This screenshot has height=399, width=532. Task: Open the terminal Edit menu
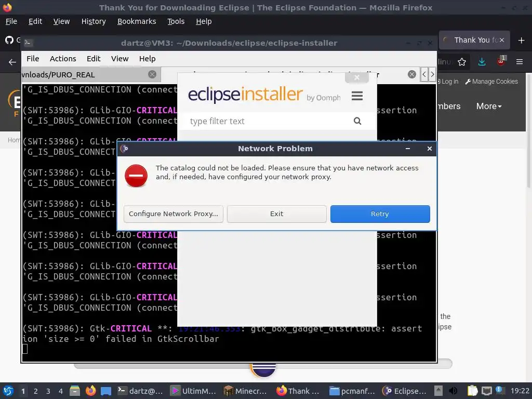[x=94, y=59]
